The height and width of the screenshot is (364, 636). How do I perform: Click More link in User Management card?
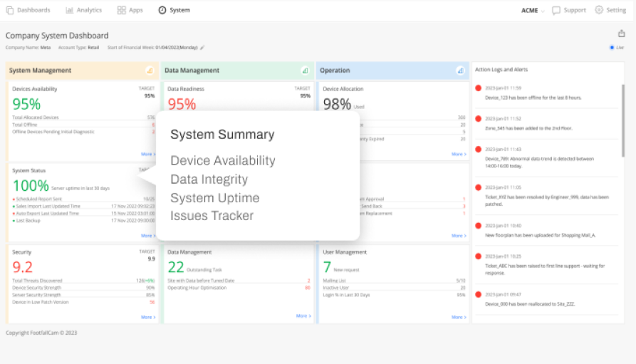point(458,316)
